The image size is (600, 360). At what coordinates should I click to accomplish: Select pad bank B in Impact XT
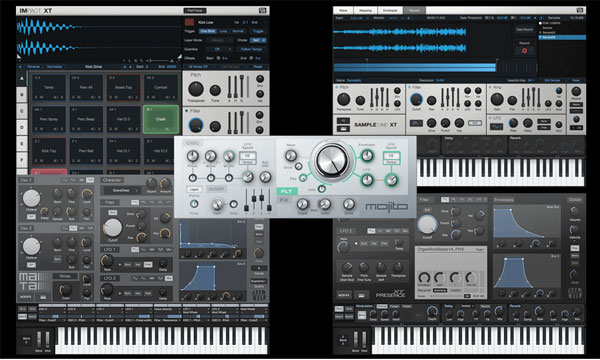[22, 94]
